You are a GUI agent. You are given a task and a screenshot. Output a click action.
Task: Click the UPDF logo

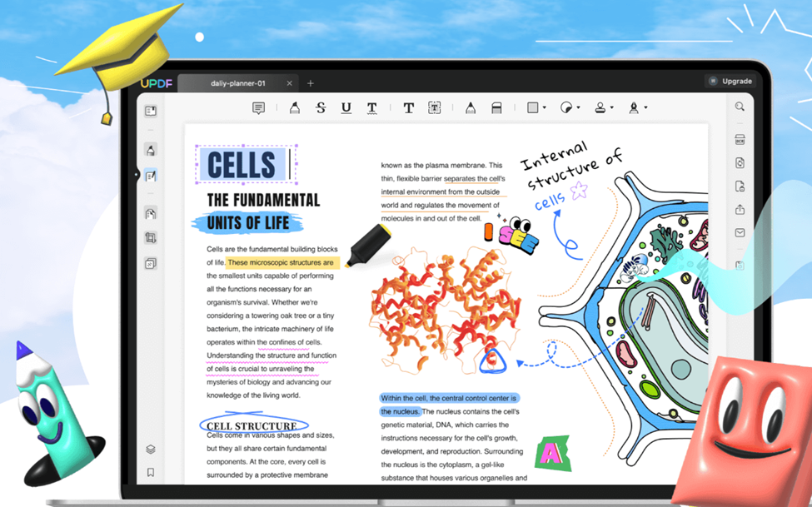tap(156, 83)
